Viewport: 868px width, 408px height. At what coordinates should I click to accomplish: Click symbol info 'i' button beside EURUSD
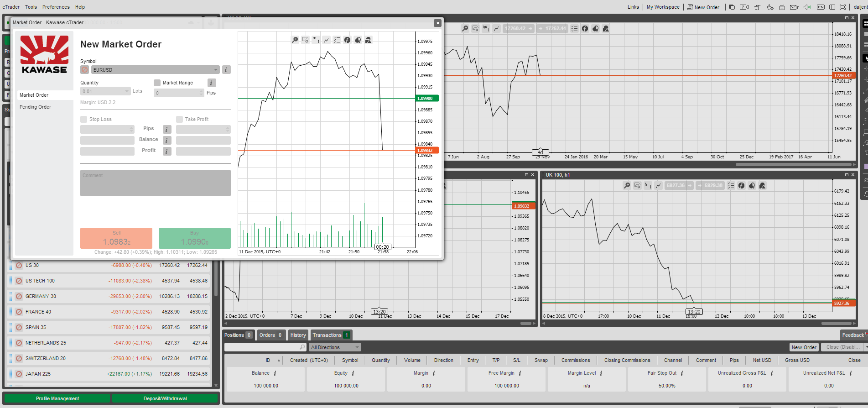226,70
